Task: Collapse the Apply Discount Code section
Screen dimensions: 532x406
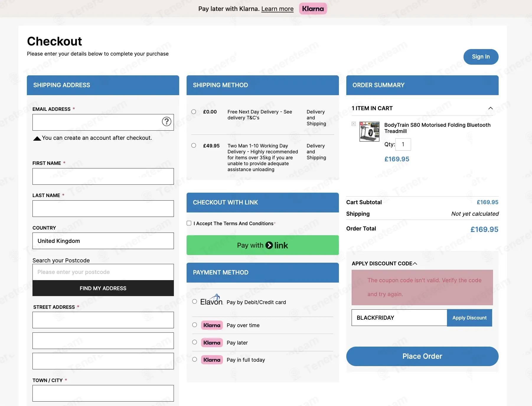Action: (415, 263)
